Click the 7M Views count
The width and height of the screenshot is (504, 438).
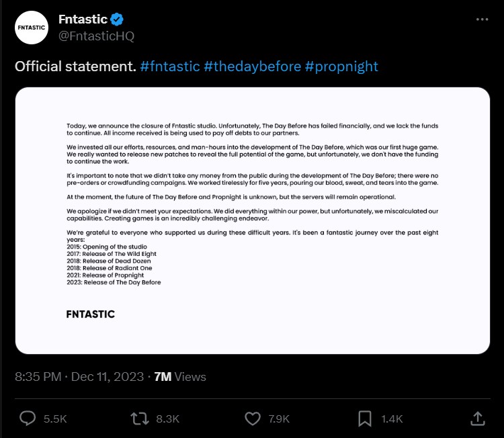(180, 376)
